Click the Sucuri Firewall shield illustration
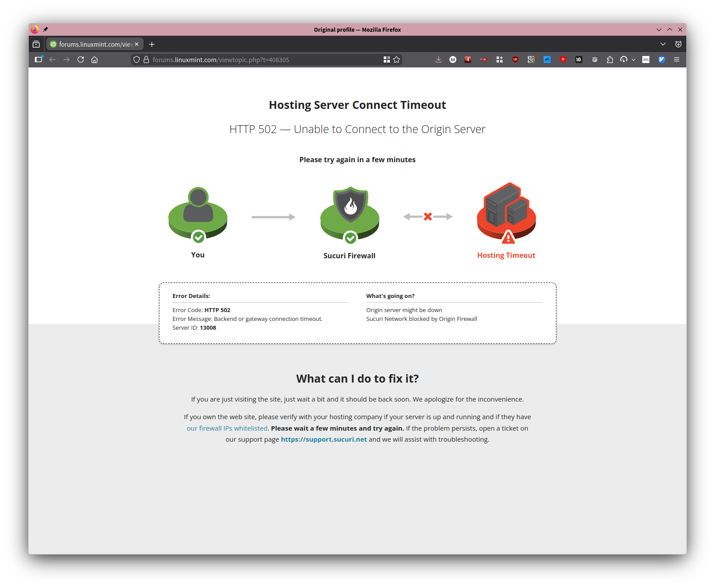Viewport: 715px width, 588px height. (350, 215)
